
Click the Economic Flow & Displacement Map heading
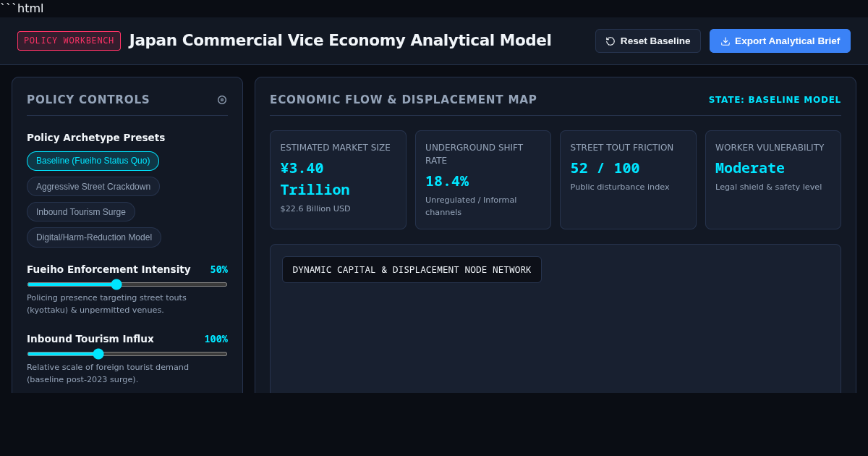tap(404, 100)
